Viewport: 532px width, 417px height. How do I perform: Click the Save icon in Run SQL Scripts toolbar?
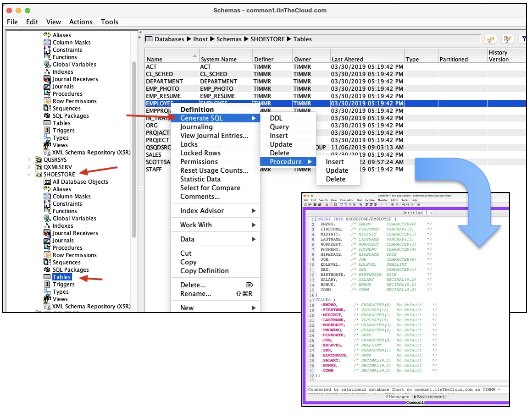click(x=315, y=204)
